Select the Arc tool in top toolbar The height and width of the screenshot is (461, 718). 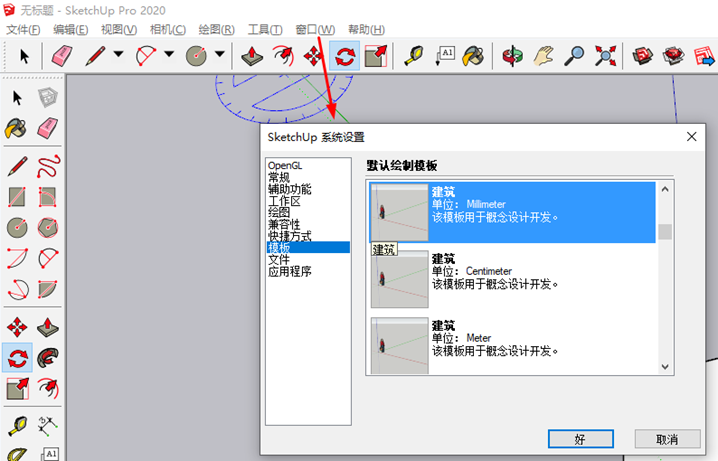[146, 56]
